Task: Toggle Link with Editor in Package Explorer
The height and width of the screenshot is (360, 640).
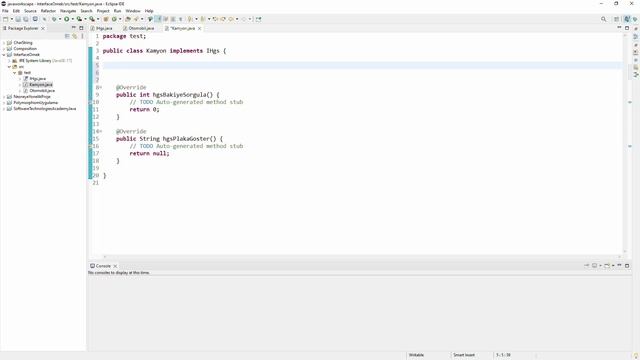Action: (x=75, y=36)
